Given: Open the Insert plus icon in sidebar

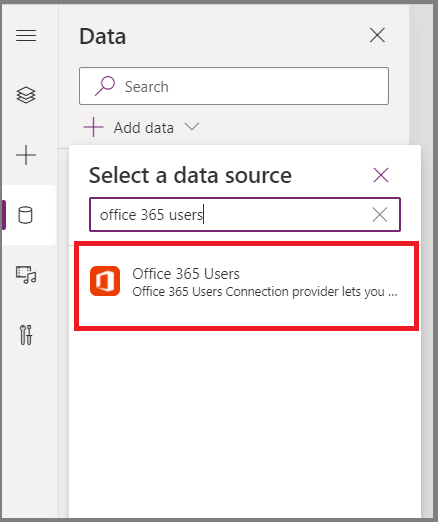Looking at the screenshot, I should 26,155.
